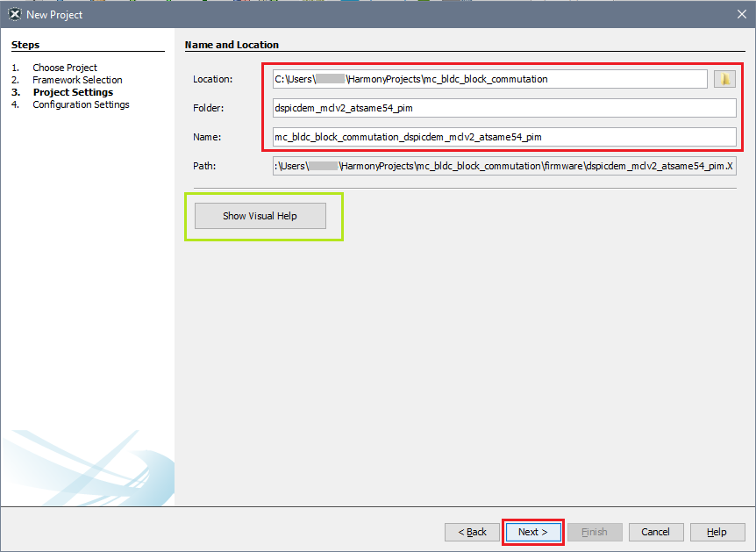Click the greyed-out Finish button

click(x=594, y=532)
